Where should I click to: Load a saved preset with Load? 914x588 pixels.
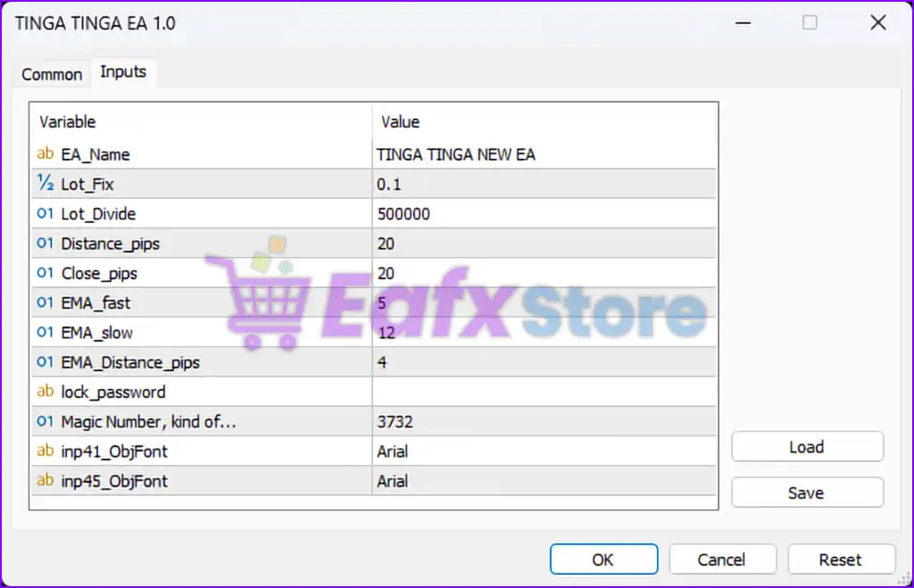pyautogui.click(x=807, y=447)
